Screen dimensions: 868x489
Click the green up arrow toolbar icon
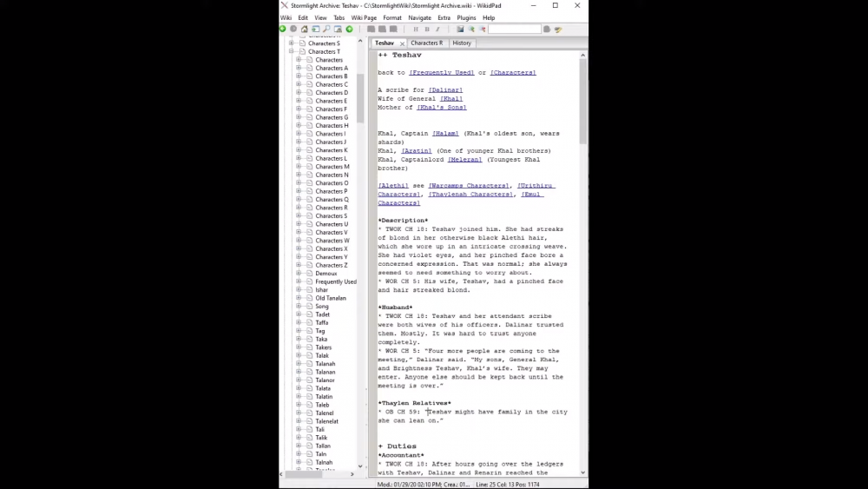click(x=349, y=29)
